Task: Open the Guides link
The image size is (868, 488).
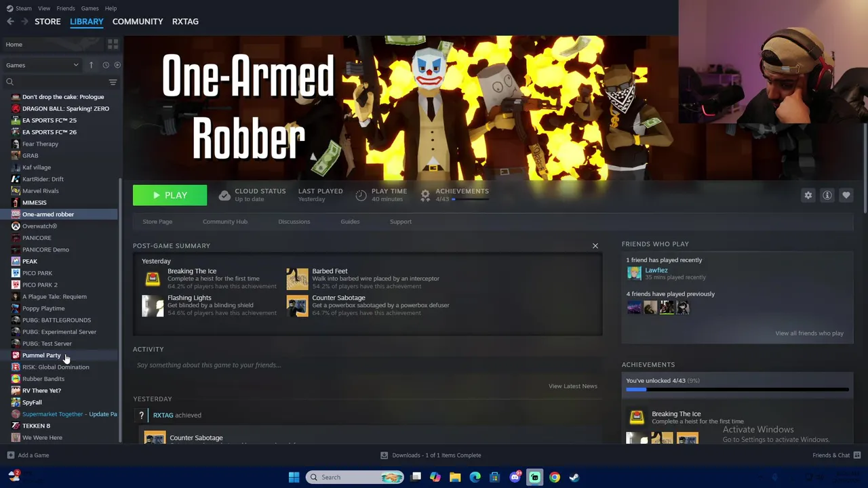Action: pyautogui.click(x=350, y=222)
